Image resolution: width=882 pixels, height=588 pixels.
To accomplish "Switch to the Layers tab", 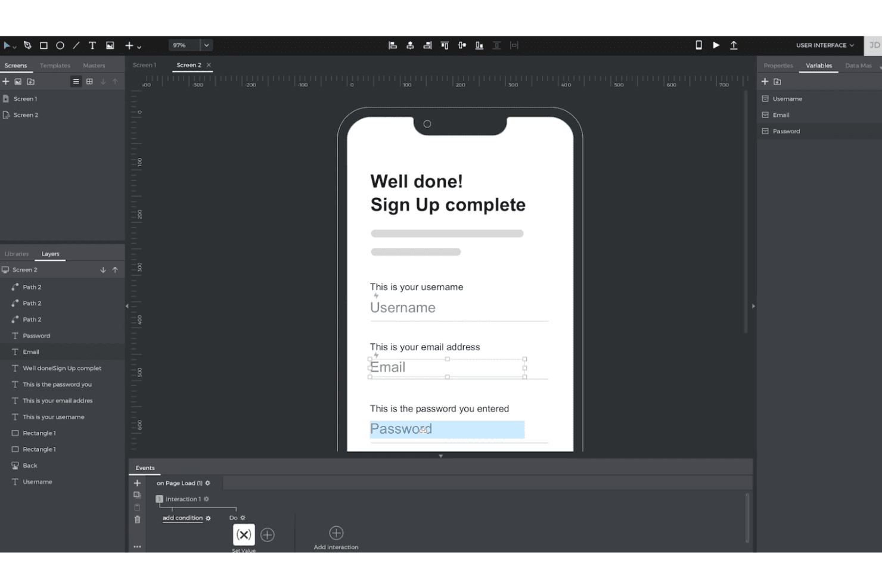I will pos(50,254).
